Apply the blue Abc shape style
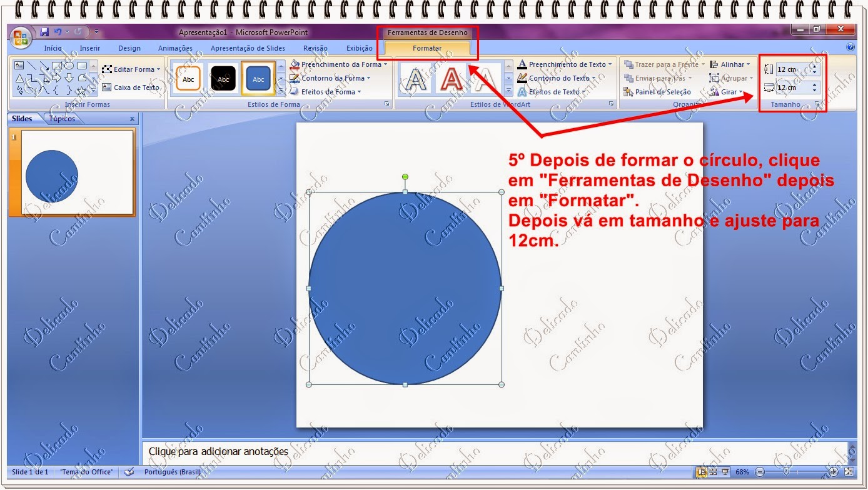The image size is (868, 490). tap(258, 79)
